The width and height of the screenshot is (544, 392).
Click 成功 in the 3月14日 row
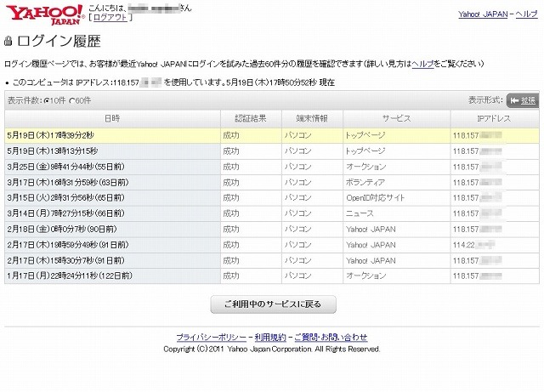point(231,213)
